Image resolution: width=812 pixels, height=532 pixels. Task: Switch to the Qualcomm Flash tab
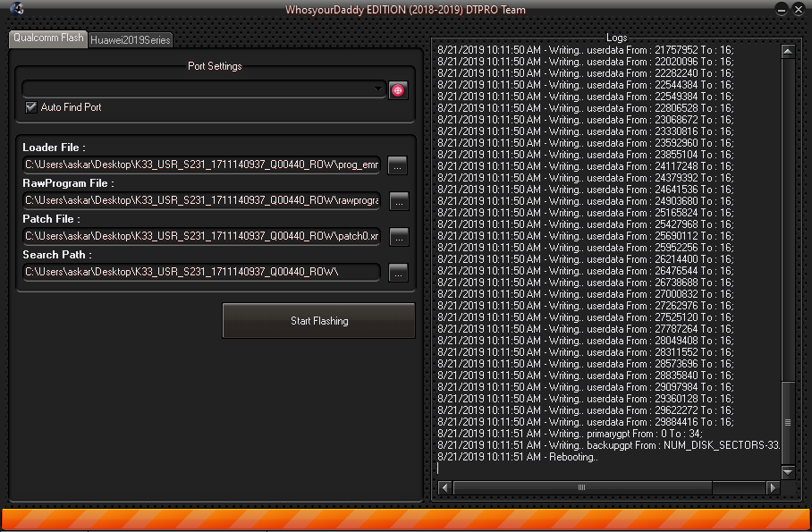48,38
